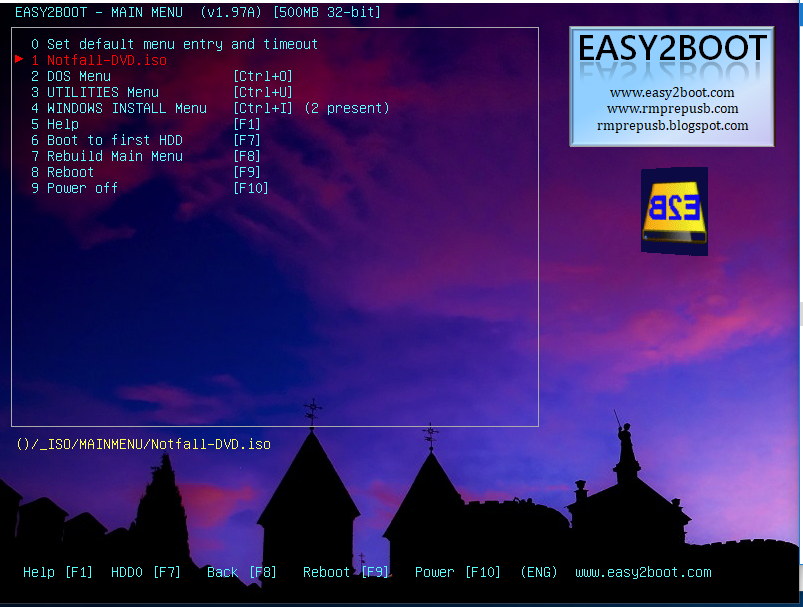Click the [F7] label beside Boot to first HDD
Viewport: 803px width, 607px height.
click(x=247, y=140)
